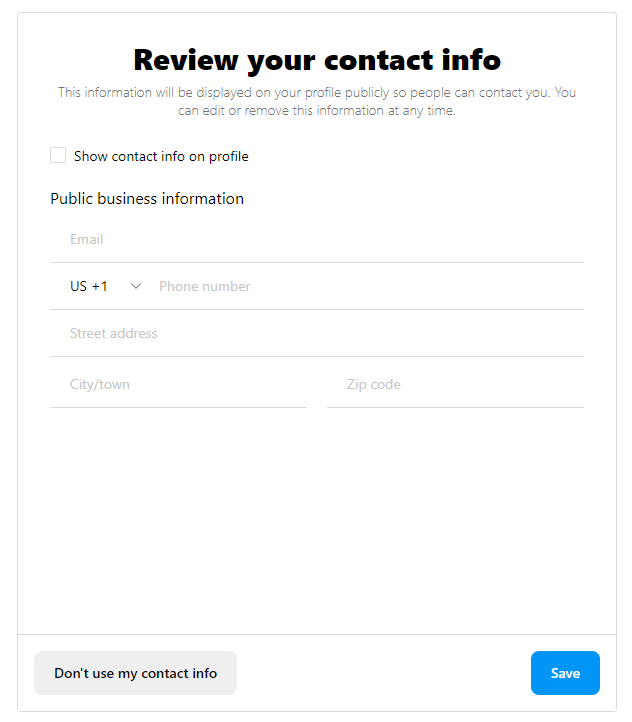Click the blank space right of the Phone number placeholder
The height and width of the screenshot is (722, 632).
pyautogui.click(x=450, y=287)
